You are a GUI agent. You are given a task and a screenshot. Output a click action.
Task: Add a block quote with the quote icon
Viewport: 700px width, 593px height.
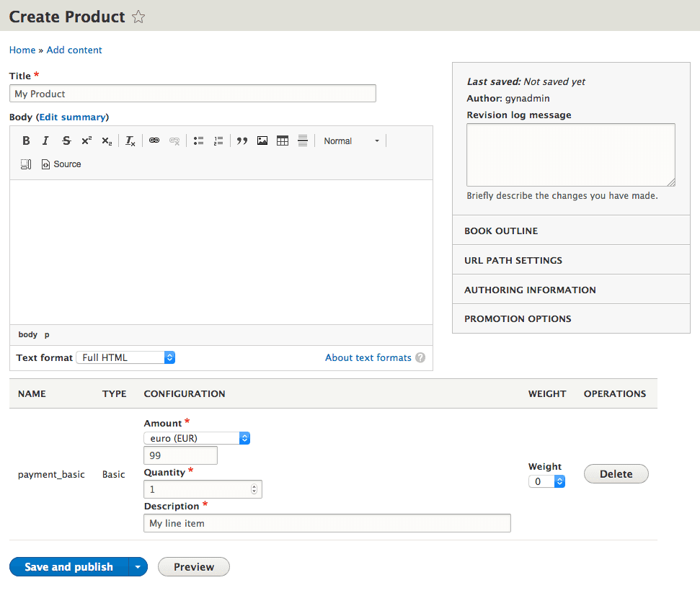pos(242,141)
